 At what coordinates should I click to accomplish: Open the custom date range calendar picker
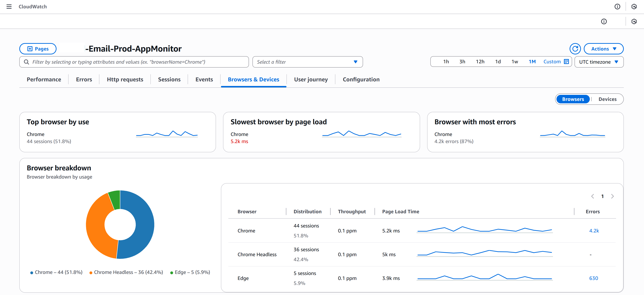566,62
